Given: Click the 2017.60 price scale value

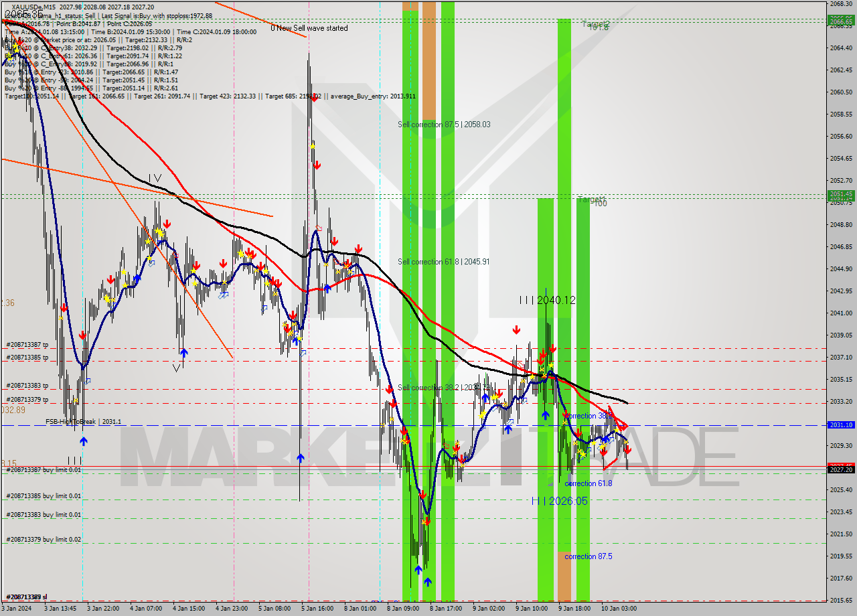Looking at the screenshot, I should click(841, 579).
